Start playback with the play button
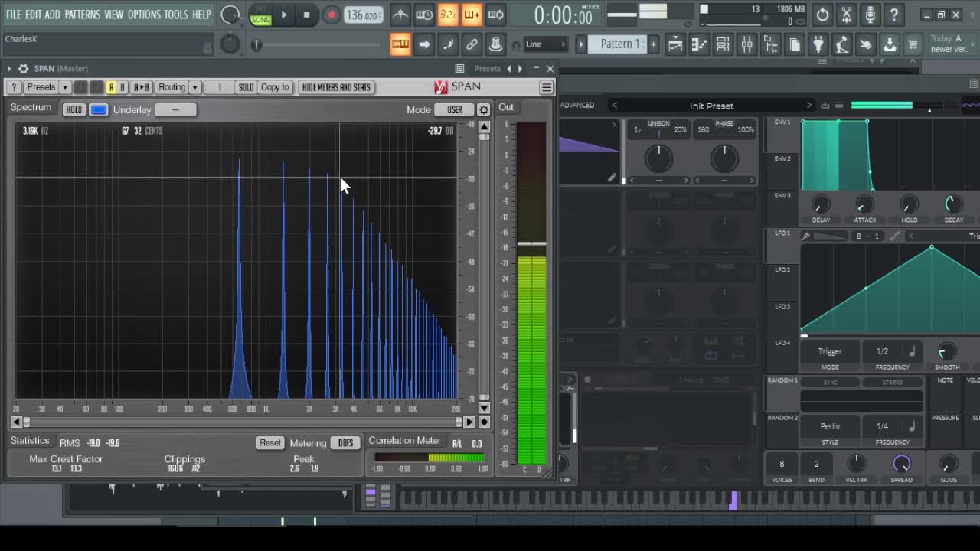The image size is (980, 551). click(x=283, y=15)
